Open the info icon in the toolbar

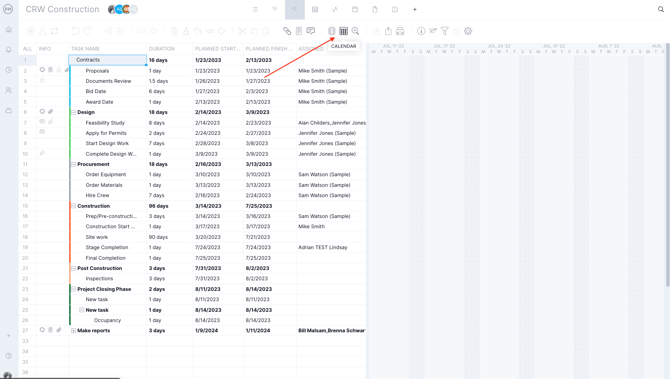pos(421,31)
